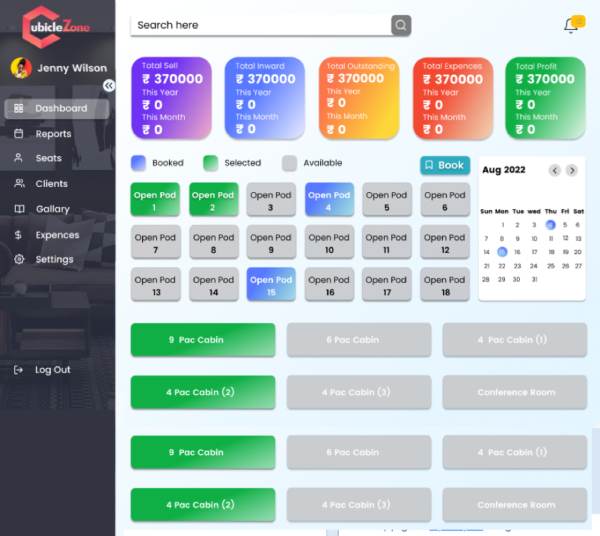Deselect the green Open Pod 1
Image resolution: width=600 pixels, height=536 pixels.
click(155, 201)
